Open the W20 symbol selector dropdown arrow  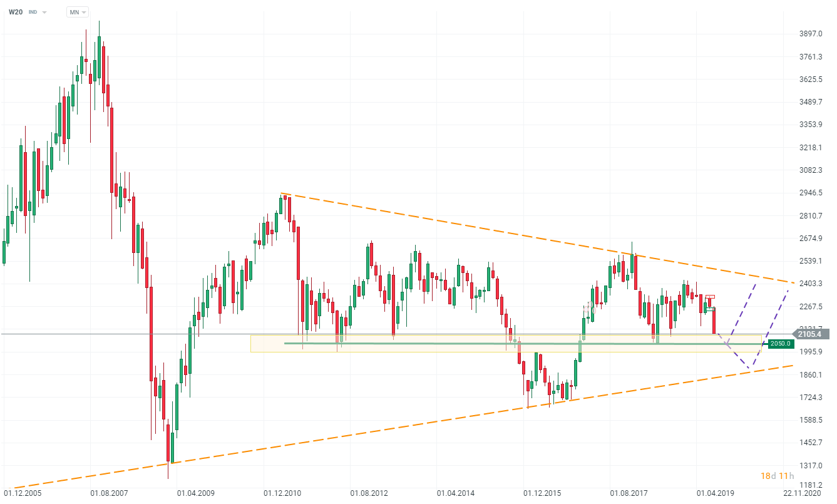tap(44, 12)
